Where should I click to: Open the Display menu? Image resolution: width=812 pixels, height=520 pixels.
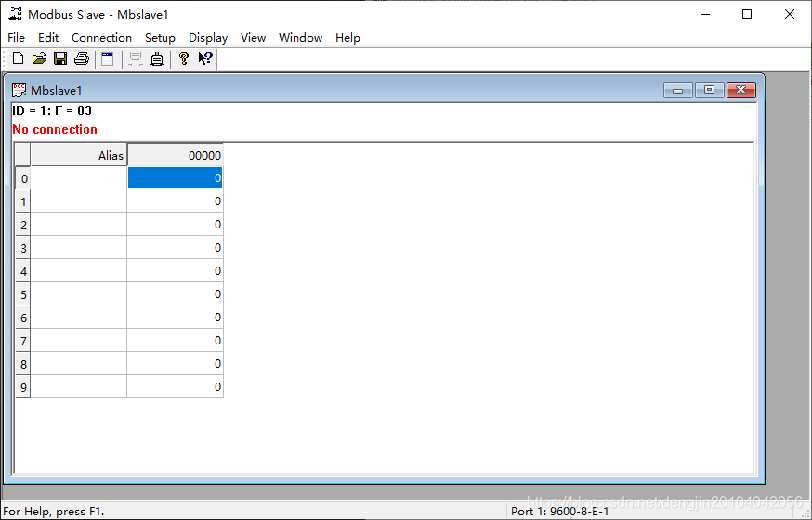click(x=208, y=38)
